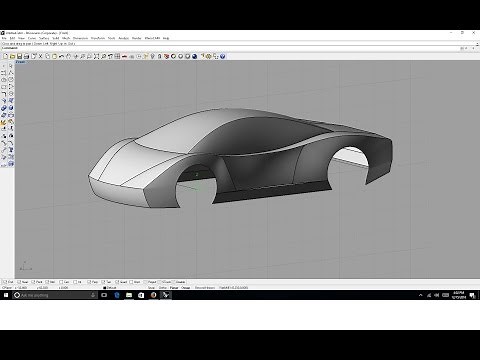Click the Paste clipboard icon
This screenshot has width=480, height=360.
click(x=55, y=56)
